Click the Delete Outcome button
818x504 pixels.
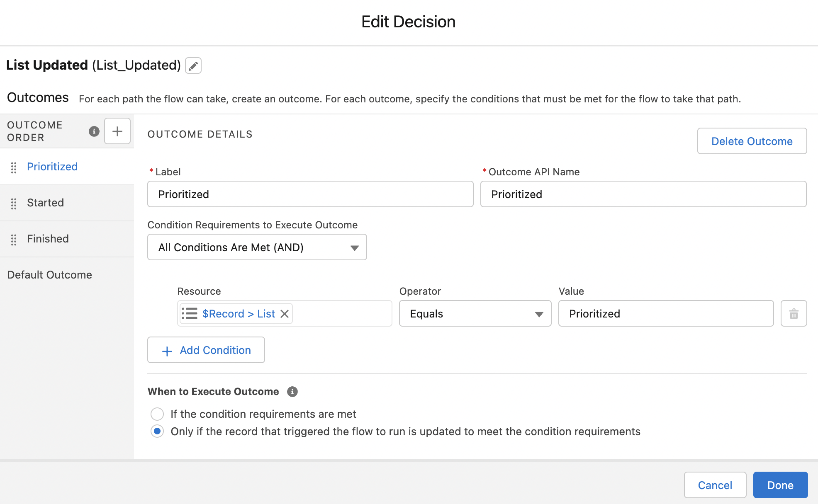pyautogui.click(x=752, y=141)
